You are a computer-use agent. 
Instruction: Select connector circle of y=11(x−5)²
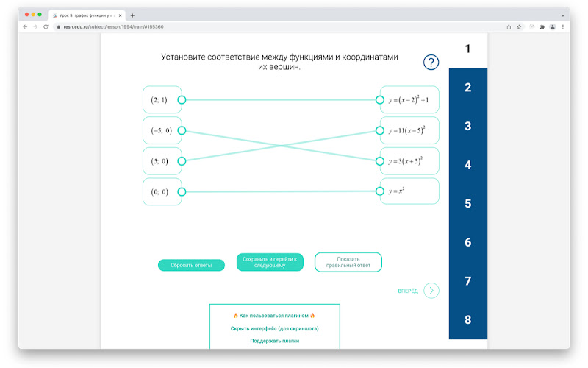379,130
